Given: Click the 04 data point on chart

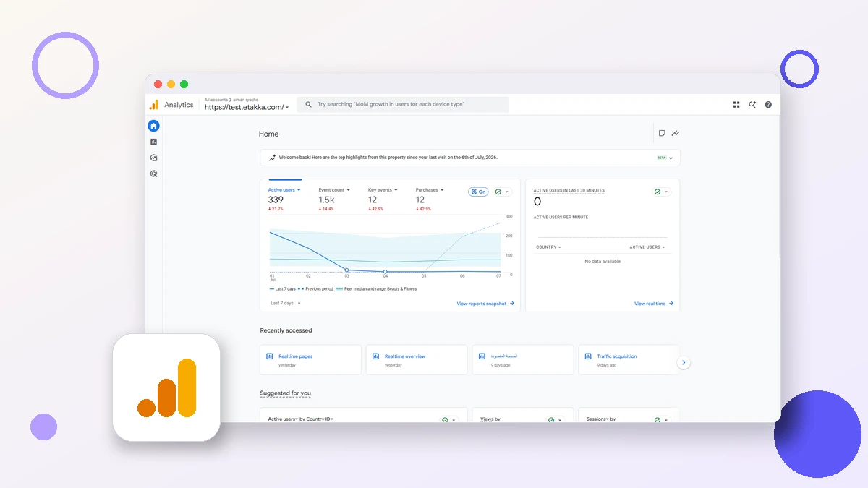Looking at the screenshot, I should [385, 272].
